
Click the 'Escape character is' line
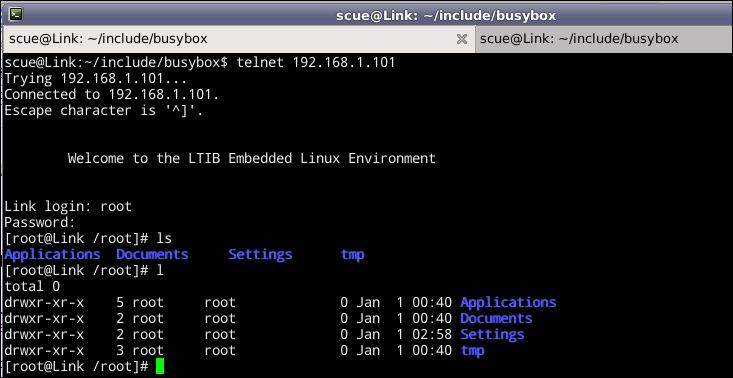pyautogui.click(x=104, y=111)
